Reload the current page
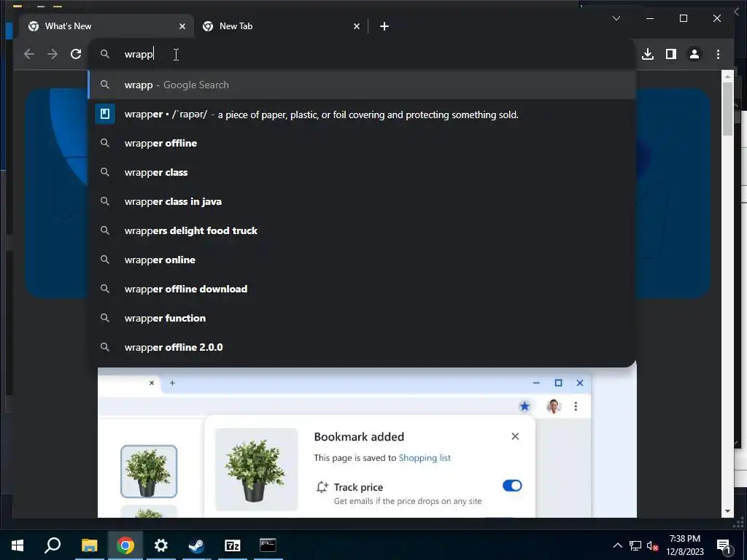Screen dimensions: 747x560 [76, 54]
